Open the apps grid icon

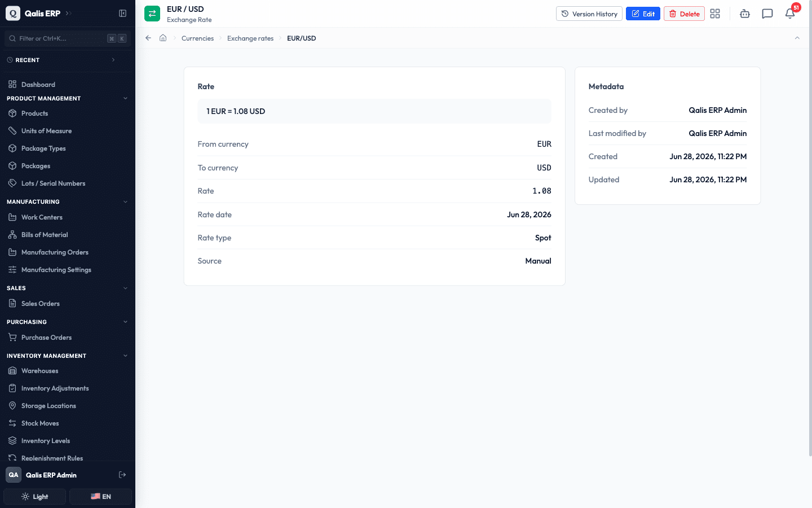pyautogui.click(x=715, y=14)
